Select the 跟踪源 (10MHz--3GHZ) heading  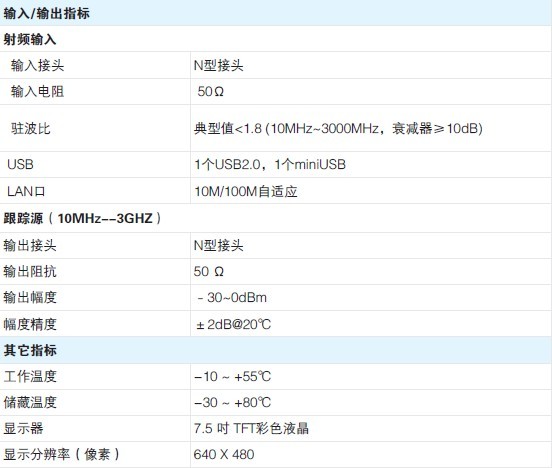82,218
